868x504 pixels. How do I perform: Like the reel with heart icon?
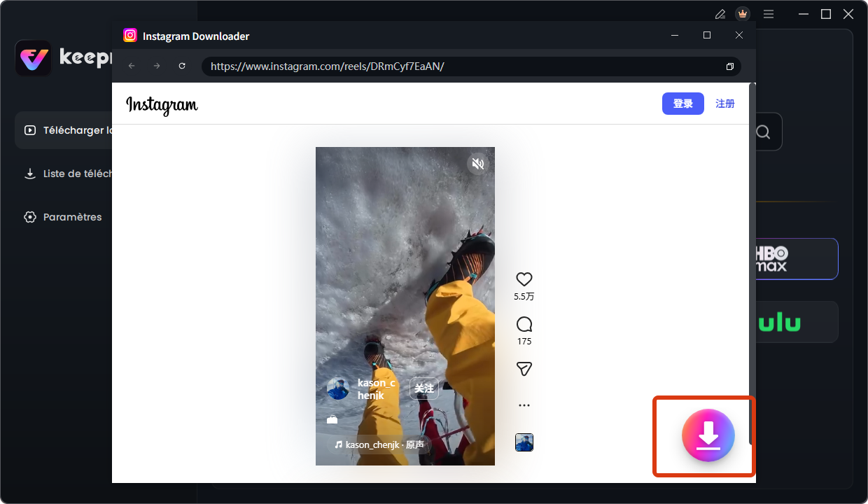[524, 279]
